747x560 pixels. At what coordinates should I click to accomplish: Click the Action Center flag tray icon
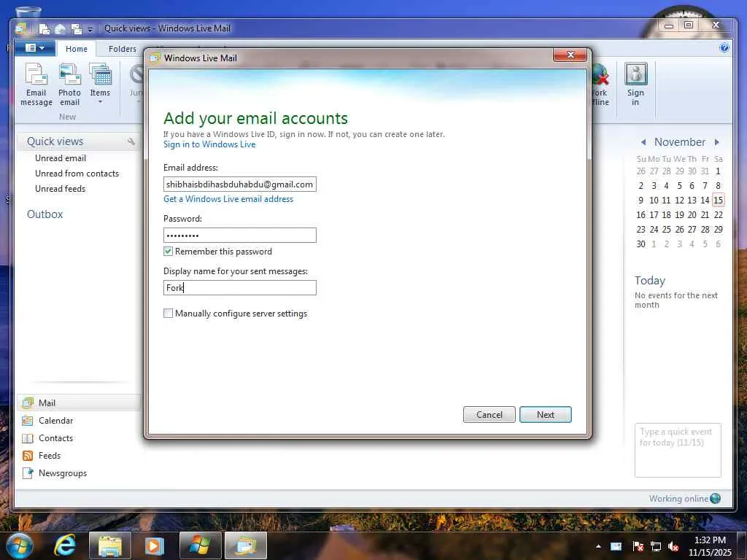638,546
